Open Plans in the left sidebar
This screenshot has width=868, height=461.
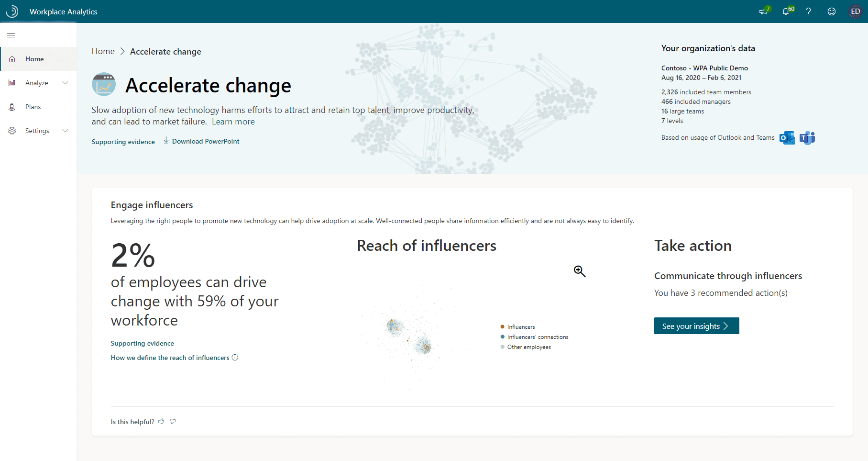click(33, 107)
